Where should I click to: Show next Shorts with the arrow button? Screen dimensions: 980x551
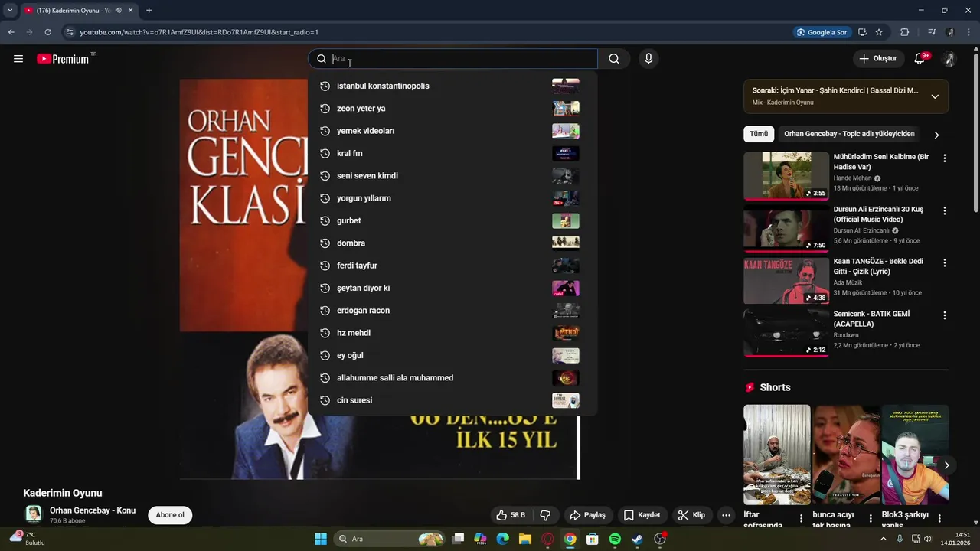[x=946, y=465]
